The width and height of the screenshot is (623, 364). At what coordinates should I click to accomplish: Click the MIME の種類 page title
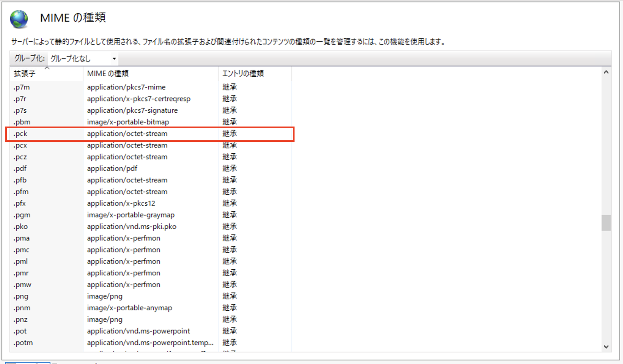tap(72, 18)
